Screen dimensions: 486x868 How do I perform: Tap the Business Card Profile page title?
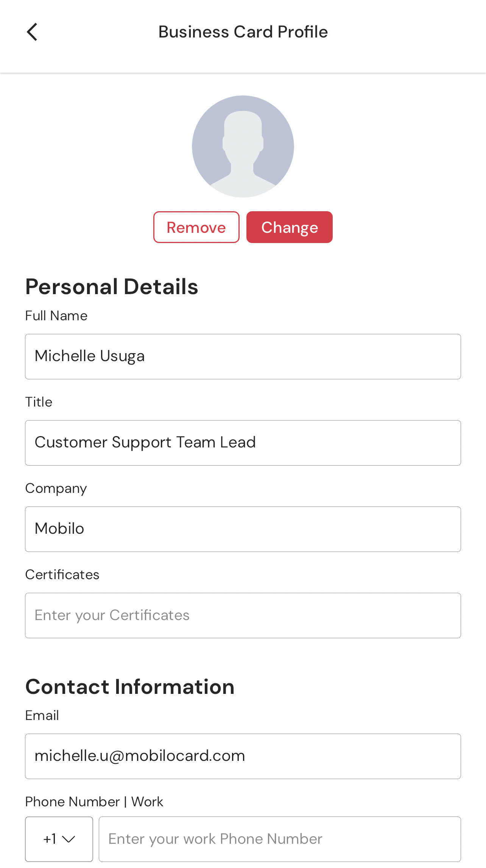[243, 32]
